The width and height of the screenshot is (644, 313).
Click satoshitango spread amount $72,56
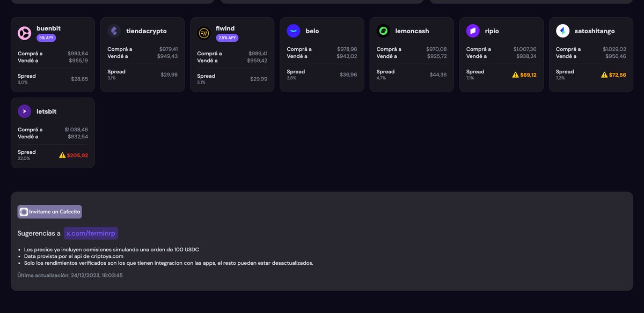[618, 75]
